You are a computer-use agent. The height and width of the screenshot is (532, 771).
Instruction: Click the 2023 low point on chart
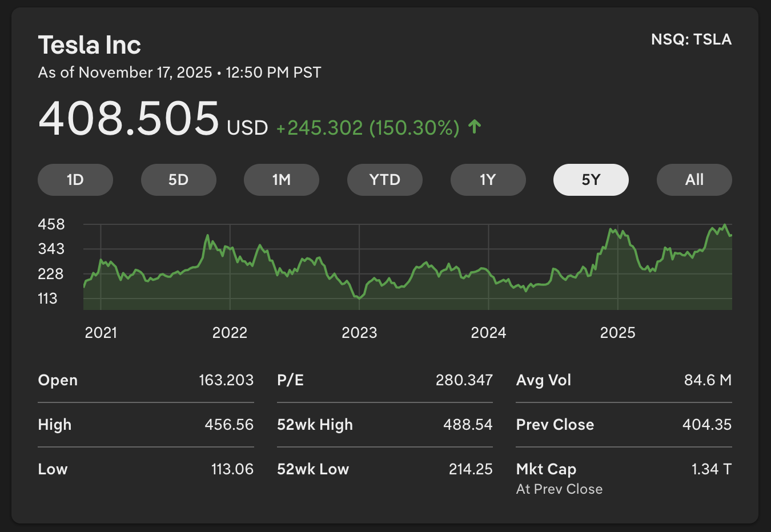(x=359, y=297)
